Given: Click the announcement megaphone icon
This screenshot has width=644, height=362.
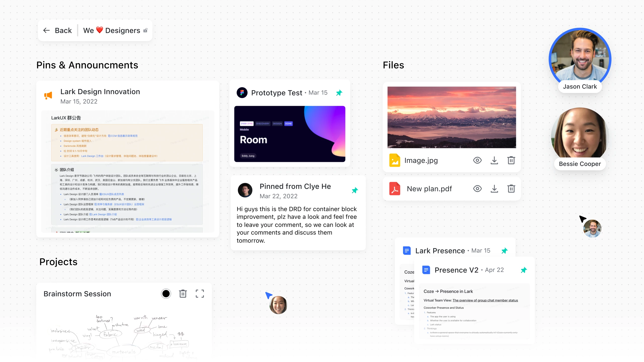Looking at the screenshot, I should pyautogui.click(x=48, y=95).
